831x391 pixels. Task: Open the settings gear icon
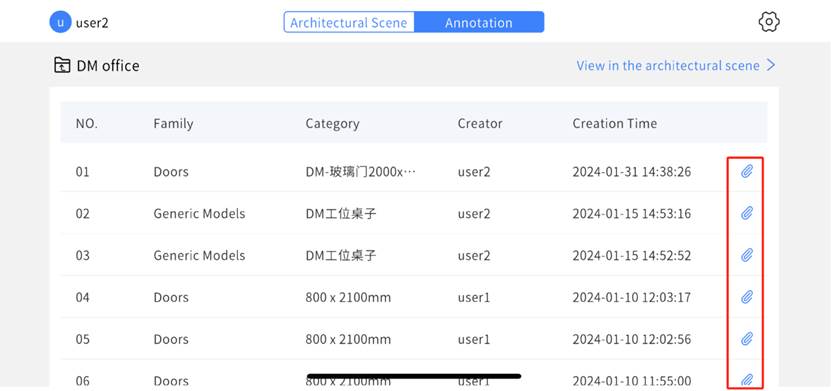(x=768, y=22)
